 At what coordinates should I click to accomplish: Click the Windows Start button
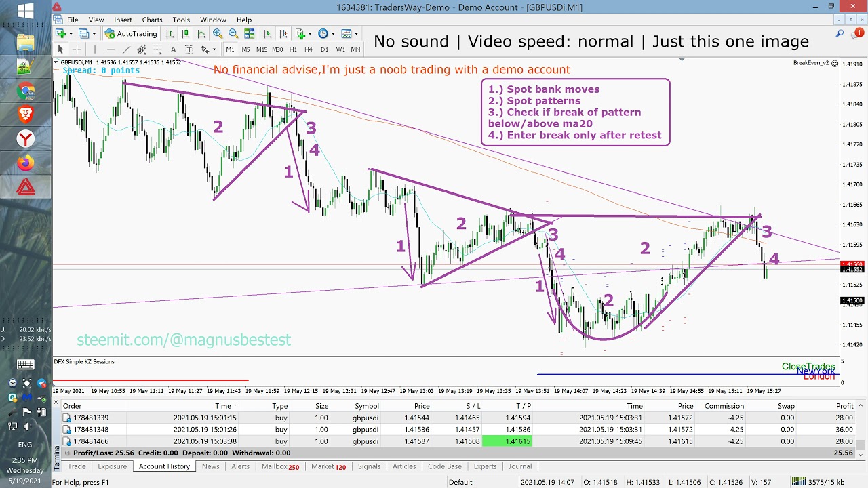coord(25,12)
